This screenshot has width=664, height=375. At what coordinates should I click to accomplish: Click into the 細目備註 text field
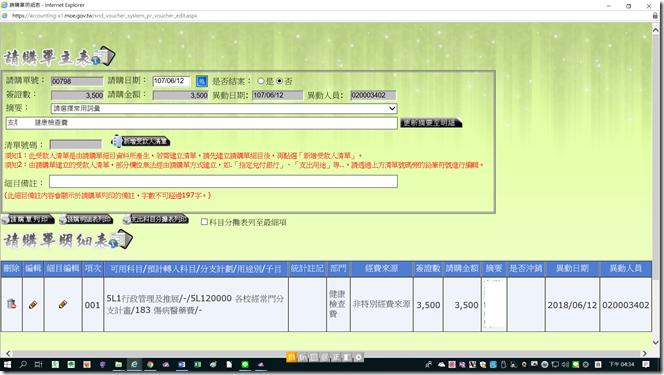click(x=223, y=182)
